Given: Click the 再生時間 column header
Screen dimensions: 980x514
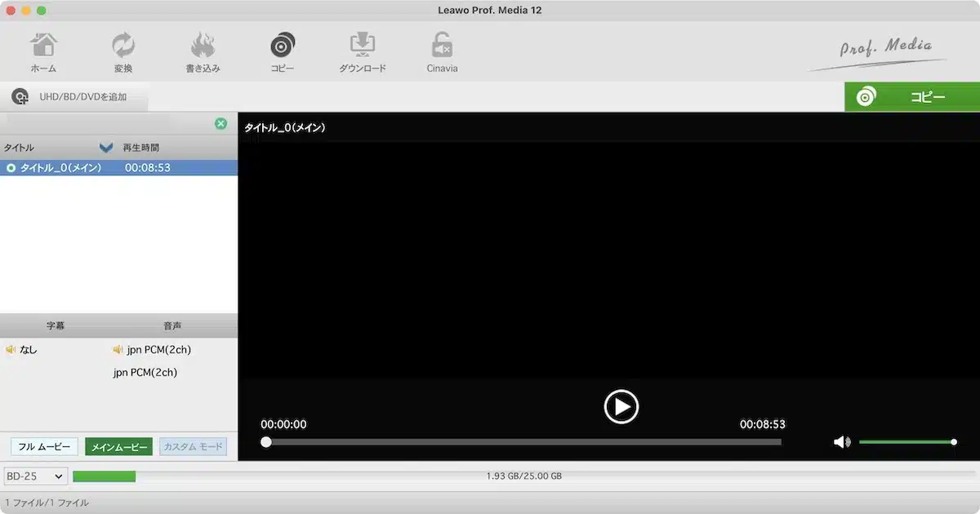Looking at the screenshot, I should 140,148.
